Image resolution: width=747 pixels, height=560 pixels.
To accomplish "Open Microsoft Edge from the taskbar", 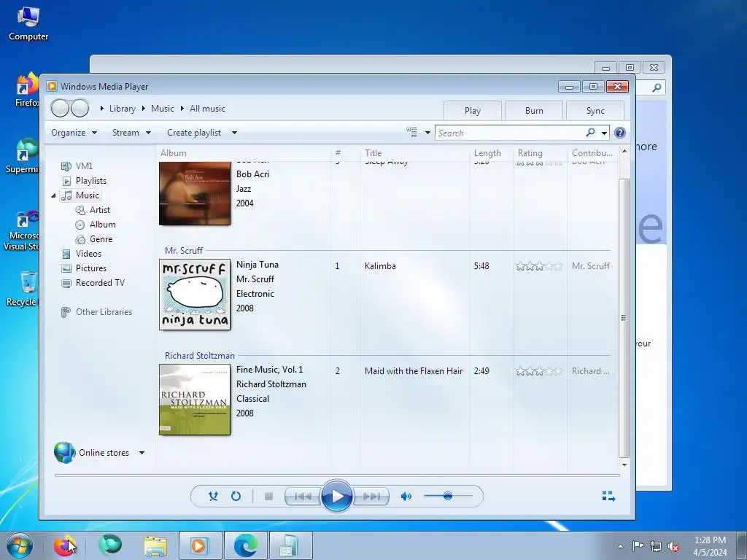I will click(x=246, y=545).
